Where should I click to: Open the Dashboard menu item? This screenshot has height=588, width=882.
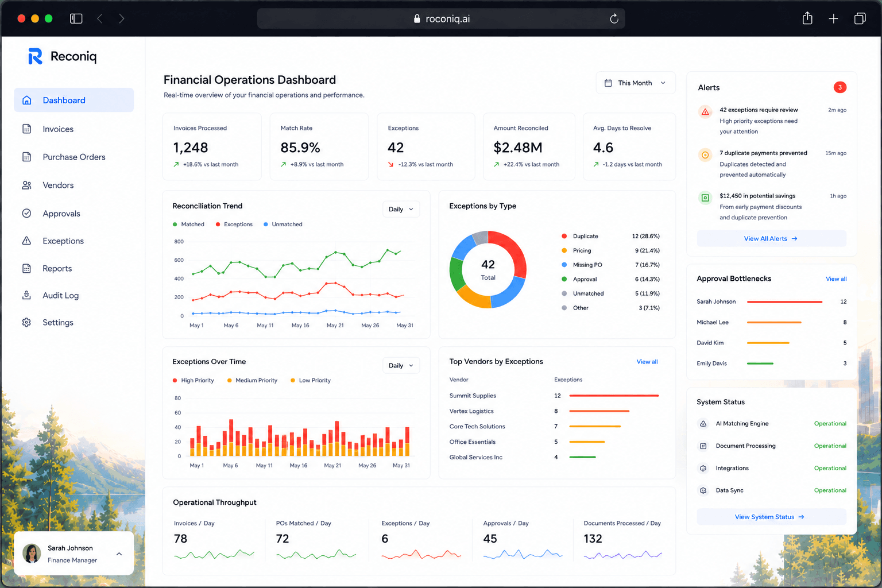pos(73,100)
